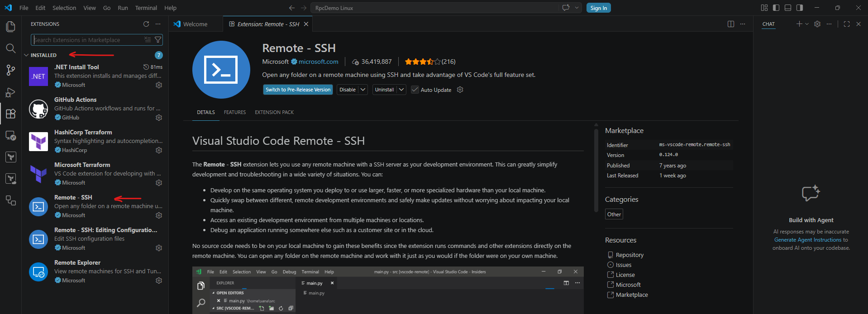Open the Issues resource link
The height and width of the screenshot is (314, 868).
coord(624,265)
